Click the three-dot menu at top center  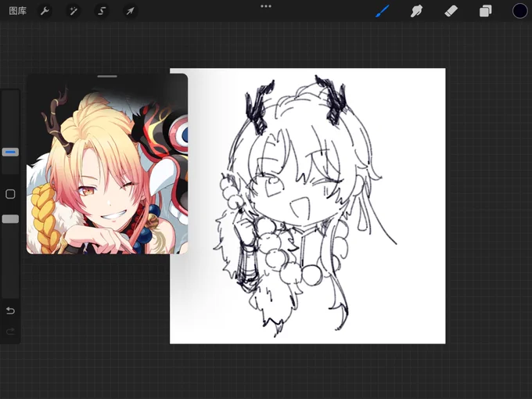pos(266,6)
